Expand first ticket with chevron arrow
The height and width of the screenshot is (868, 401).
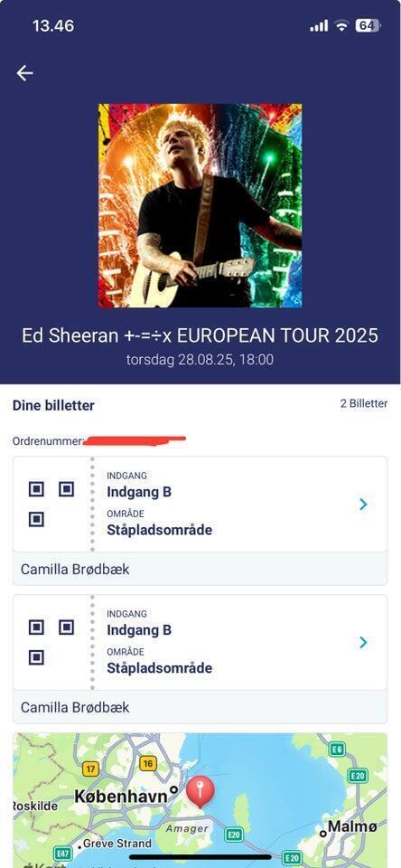tap(363, 505)
